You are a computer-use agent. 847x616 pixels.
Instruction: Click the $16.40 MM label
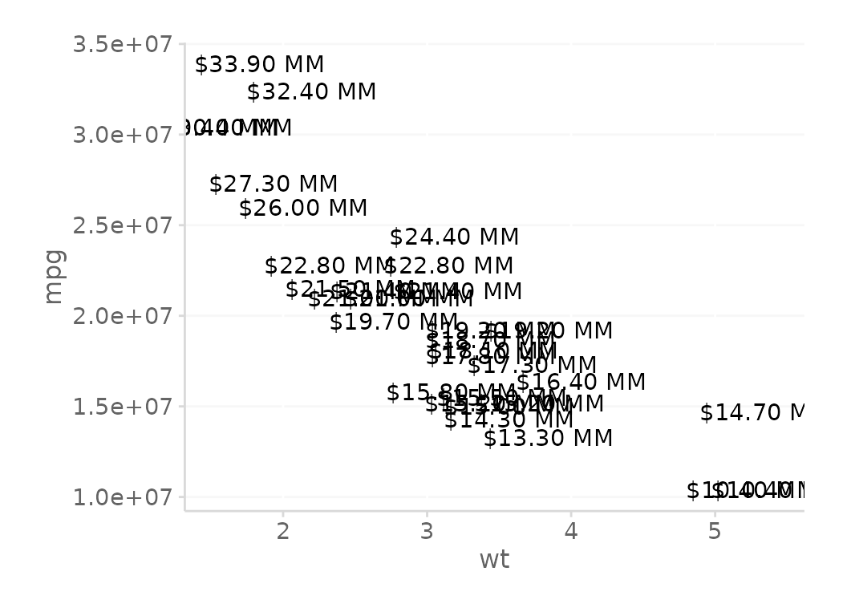coord(582,382)
